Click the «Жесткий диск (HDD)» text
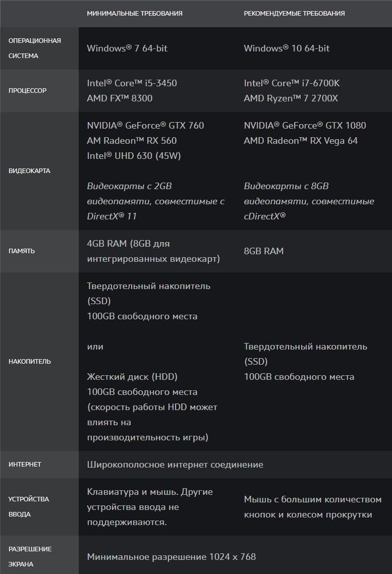 (132, 377)
